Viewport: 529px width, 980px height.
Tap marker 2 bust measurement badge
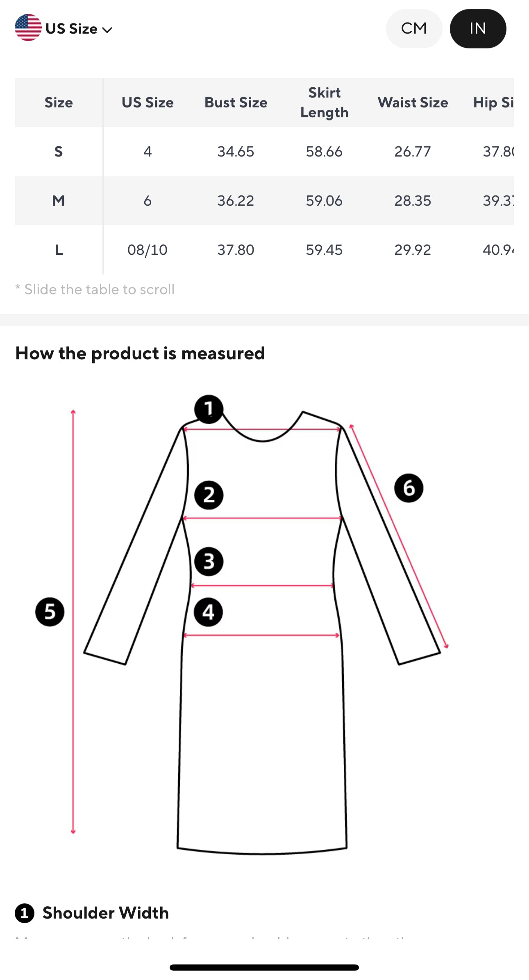coord(209,495)
